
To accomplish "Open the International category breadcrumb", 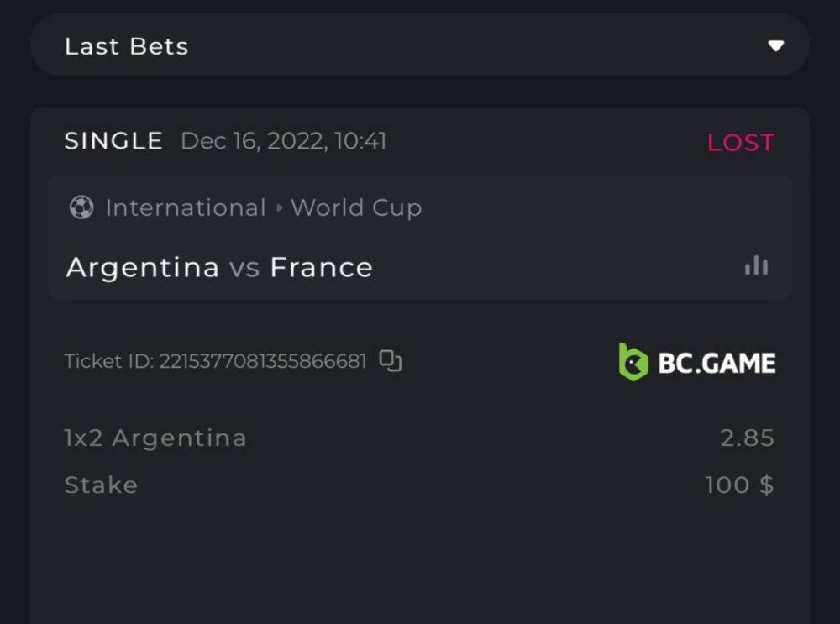I will pos(186,207).
